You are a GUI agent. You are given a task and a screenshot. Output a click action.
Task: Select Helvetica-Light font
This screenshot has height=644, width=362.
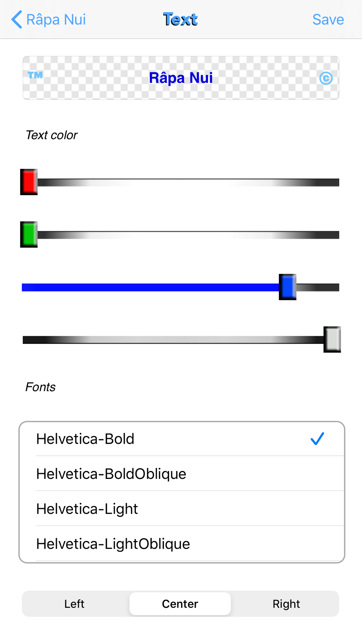182,509
